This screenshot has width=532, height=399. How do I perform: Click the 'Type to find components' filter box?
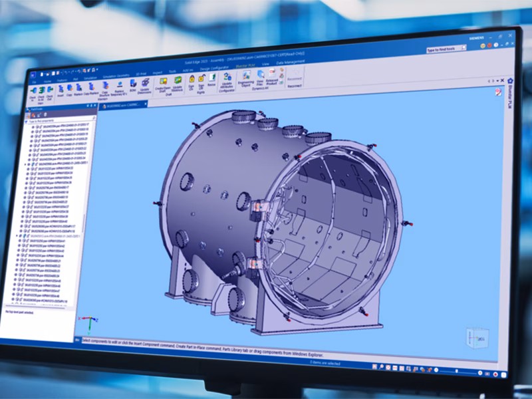coord(61,120)
